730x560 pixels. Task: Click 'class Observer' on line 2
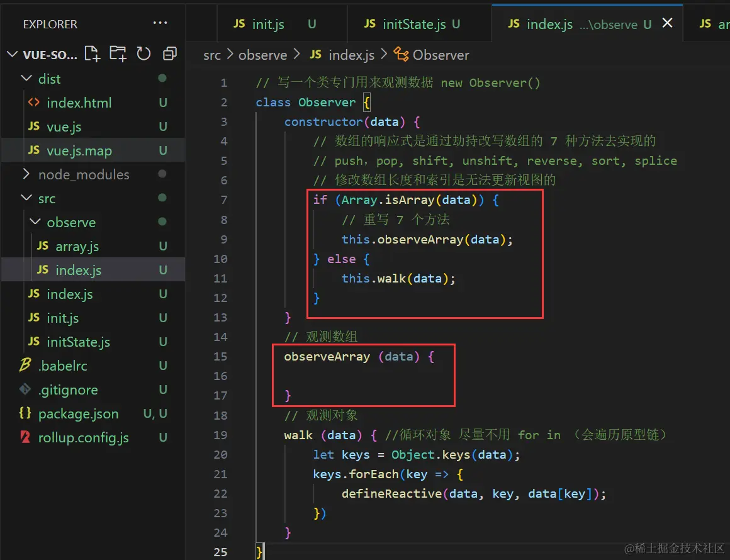(305, 102)
